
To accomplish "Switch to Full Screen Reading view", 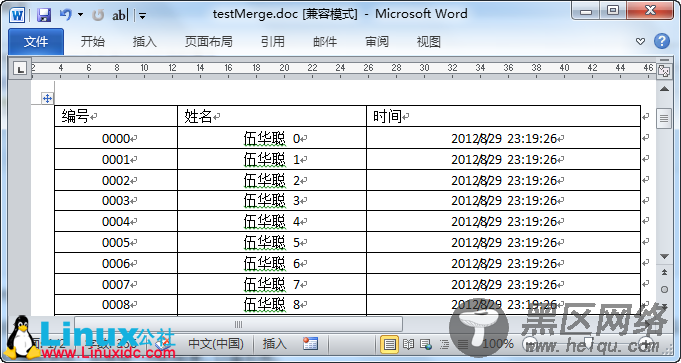I will pos(408,344).
